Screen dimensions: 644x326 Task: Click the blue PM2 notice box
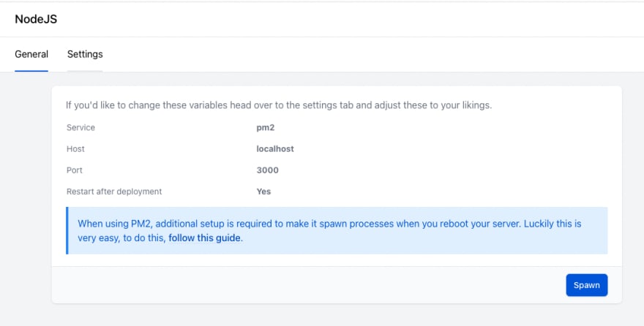[337, 230]
